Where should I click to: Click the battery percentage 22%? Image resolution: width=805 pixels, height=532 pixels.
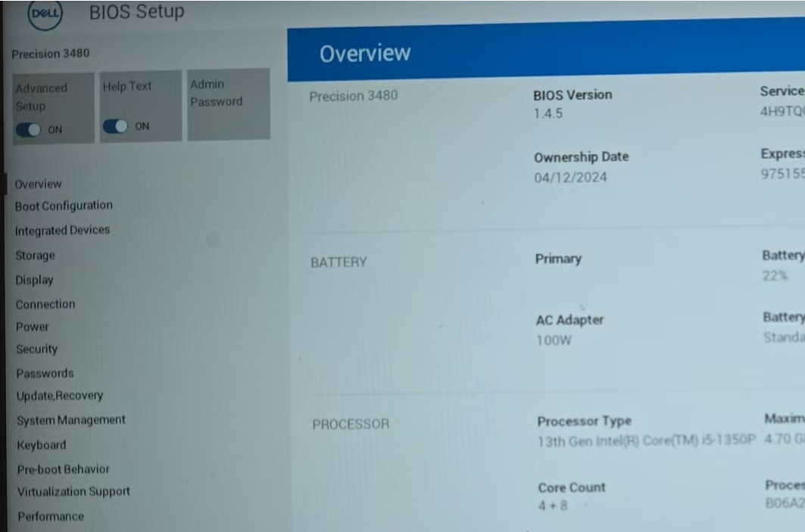tap(774, 276)
